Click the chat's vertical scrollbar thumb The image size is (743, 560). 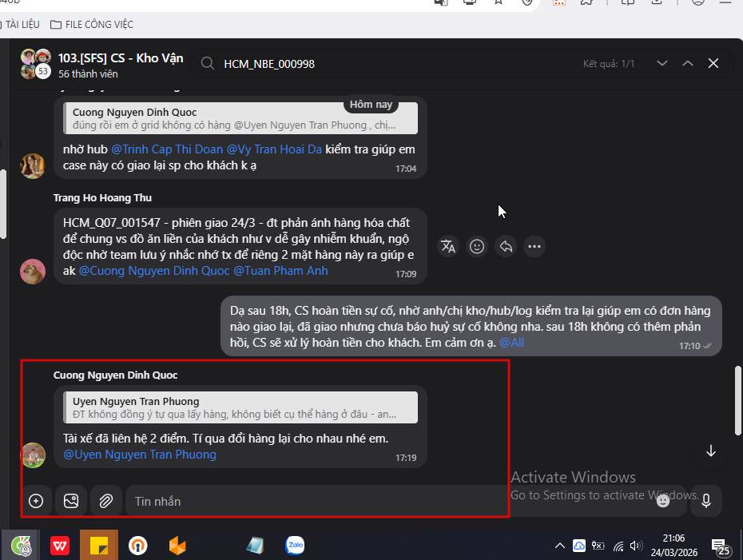tap(737, 400)
